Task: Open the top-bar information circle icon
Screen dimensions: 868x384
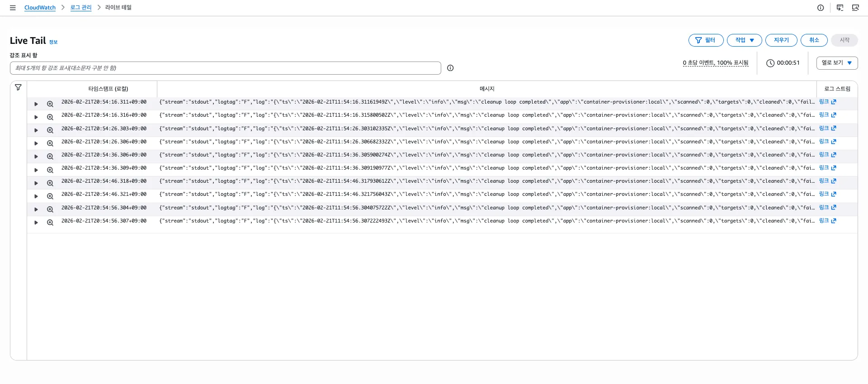Action: (x=821, y=8)
